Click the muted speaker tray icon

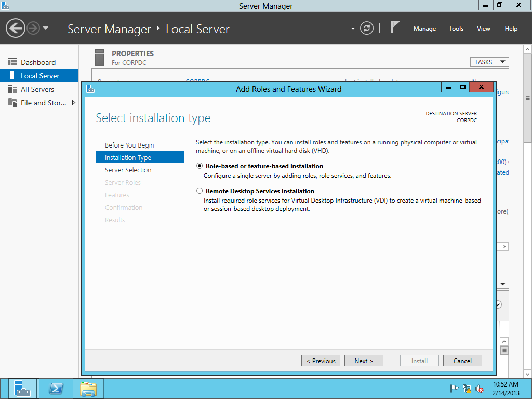480,389
